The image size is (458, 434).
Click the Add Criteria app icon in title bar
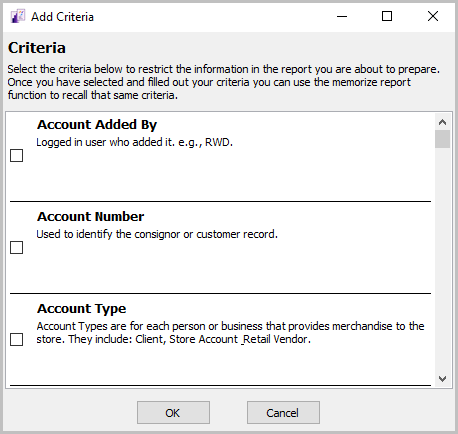[x=18, y=16]
